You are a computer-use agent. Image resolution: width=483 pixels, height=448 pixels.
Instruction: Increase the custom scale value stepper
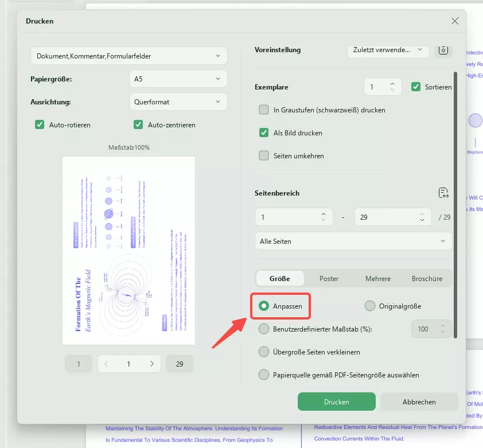(x=442, y=325)
